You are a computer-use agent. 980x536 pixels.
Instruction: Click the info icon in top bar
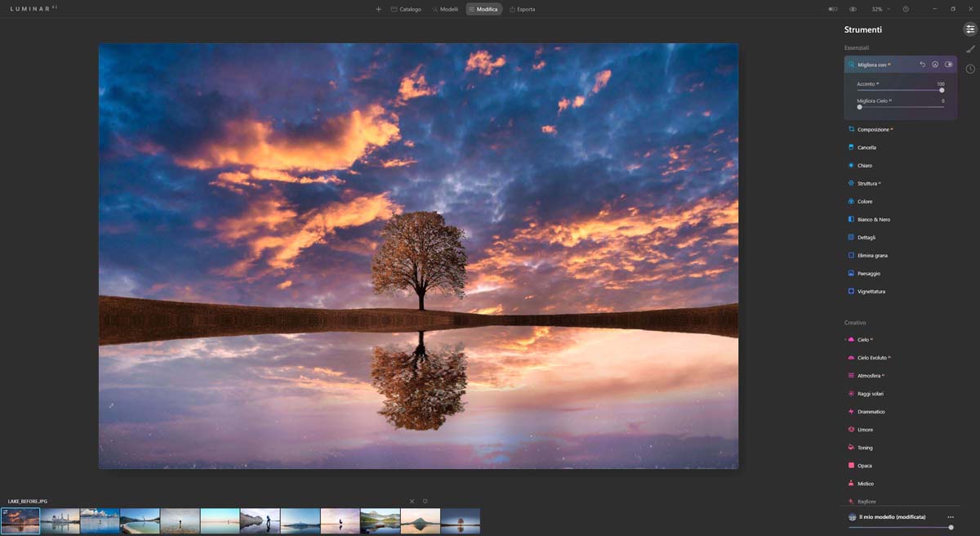[906, 9]
